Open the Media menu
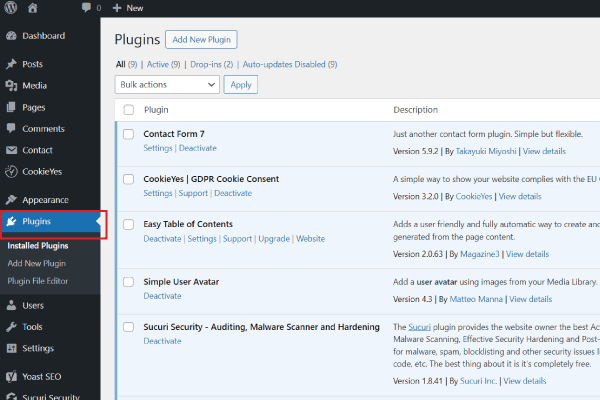The width and height of the screenshot is (600, 400). pos(50,86)
